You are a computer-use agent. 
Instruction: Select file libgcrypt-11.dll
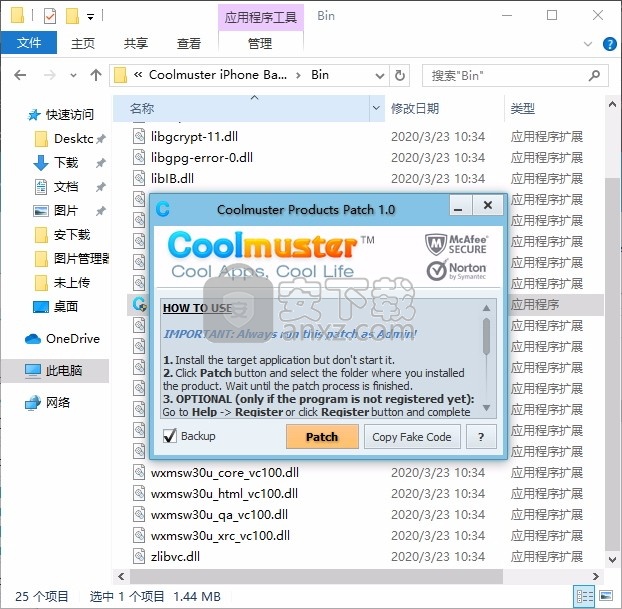tap(194, 136)
